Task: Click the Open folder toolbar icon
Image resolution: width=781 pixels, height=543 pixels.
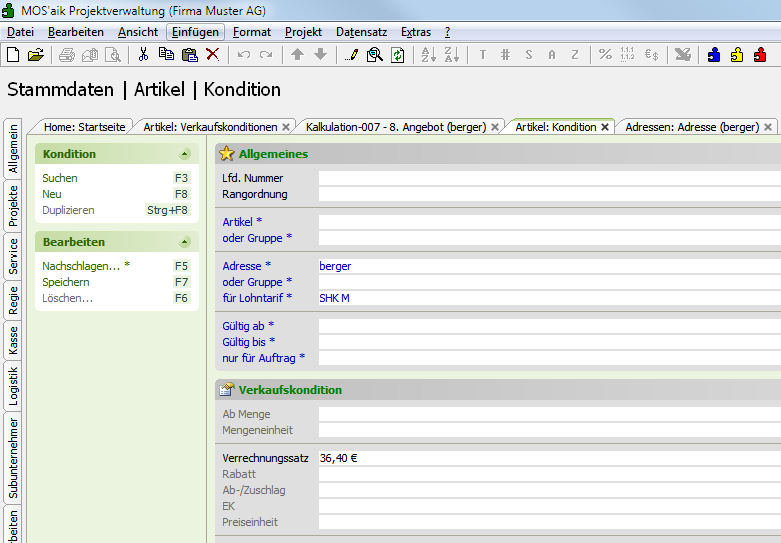Action: (x=36, y=54)
